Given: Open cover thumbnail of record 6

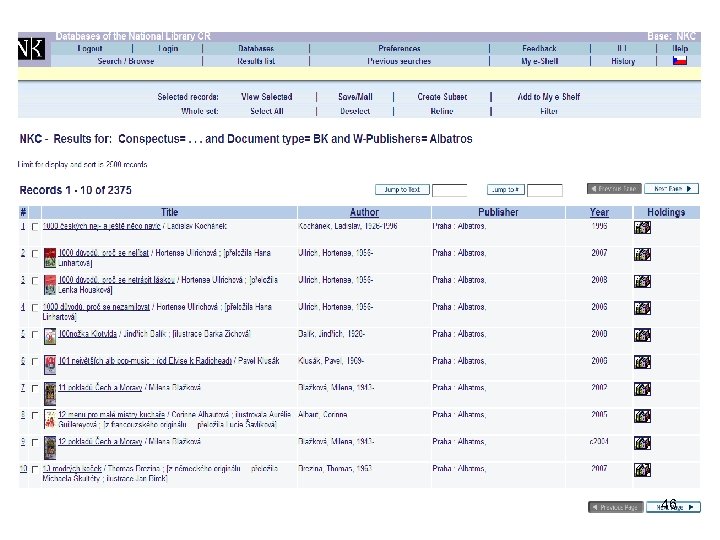Looking at the screenshot, I should pos(50,365).
